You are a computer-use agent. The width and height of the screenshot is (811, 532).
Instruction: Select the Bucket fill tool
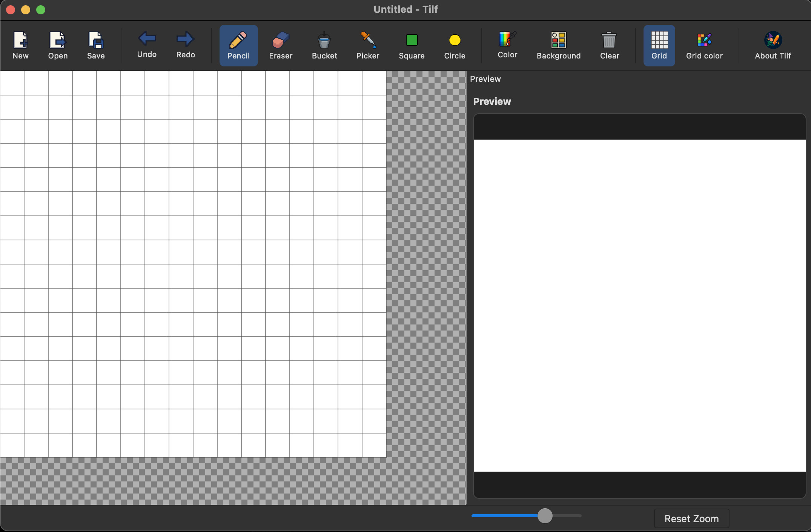pyautogui.click(x=324, y=45)
